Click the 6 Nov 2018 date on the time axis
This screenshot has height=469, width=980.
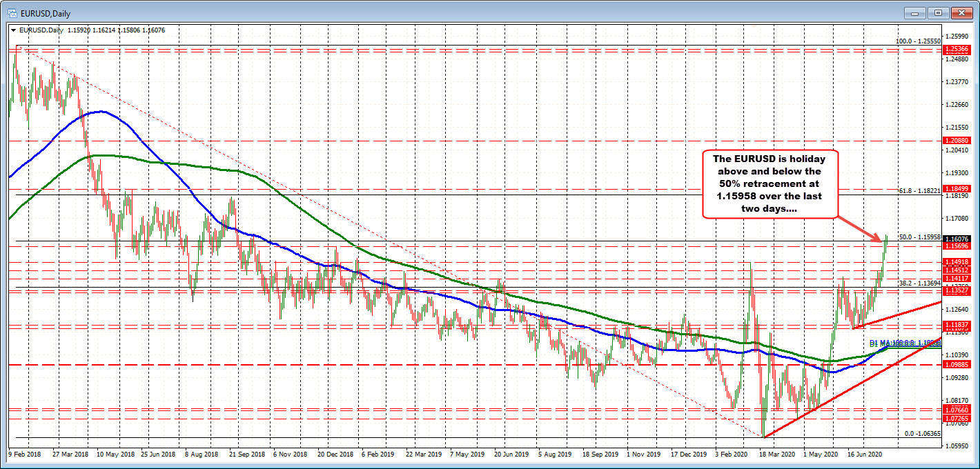tap(291, 455)
